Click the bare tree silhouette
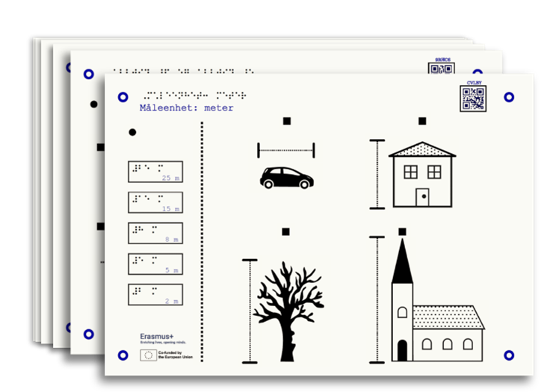Viewport: 556px width, 392px height. 288,311
